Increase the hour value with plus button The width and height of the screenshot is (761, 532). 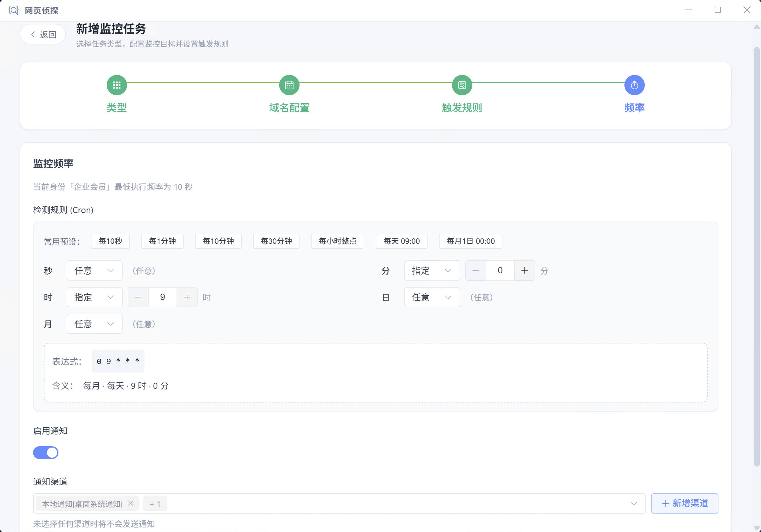187,297
